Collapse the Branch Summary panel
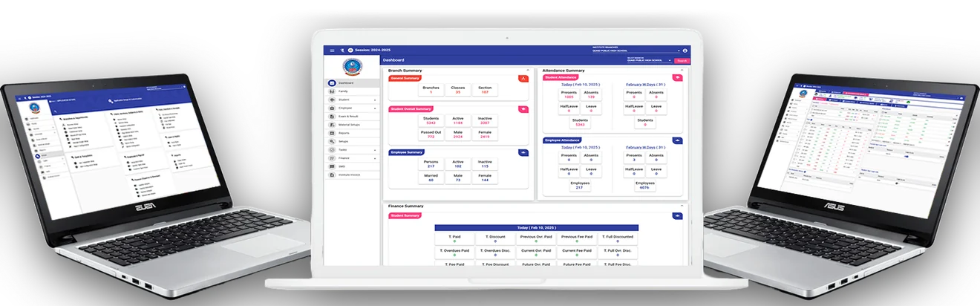980x306 pixels. pyautogui.click(x=528, y=70)
